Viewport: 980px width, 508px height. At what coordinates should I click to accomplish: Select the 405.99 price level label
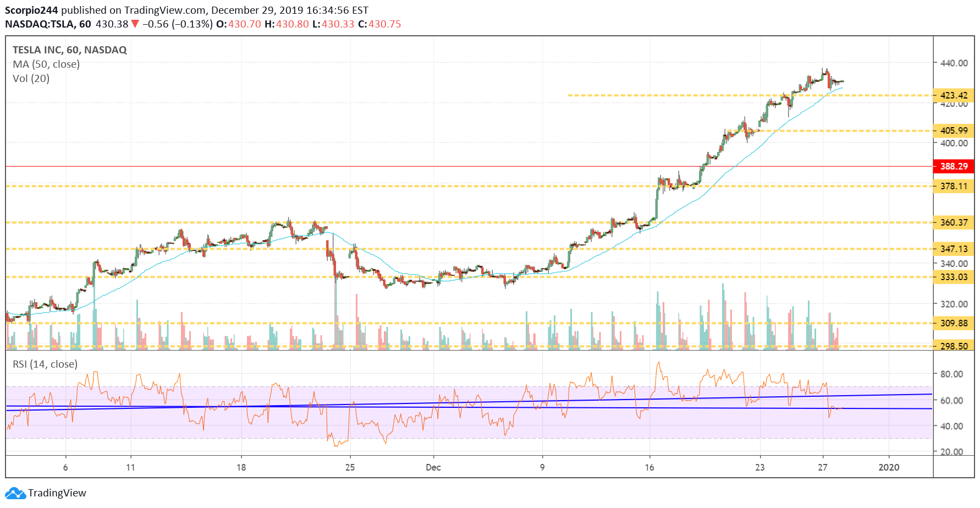[x=954, y=130]
